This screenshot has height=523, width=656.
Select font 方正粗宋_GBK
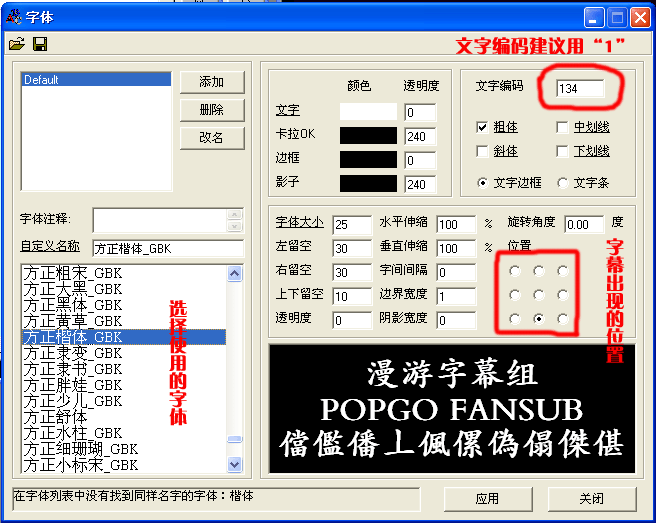tap(124, 273)
